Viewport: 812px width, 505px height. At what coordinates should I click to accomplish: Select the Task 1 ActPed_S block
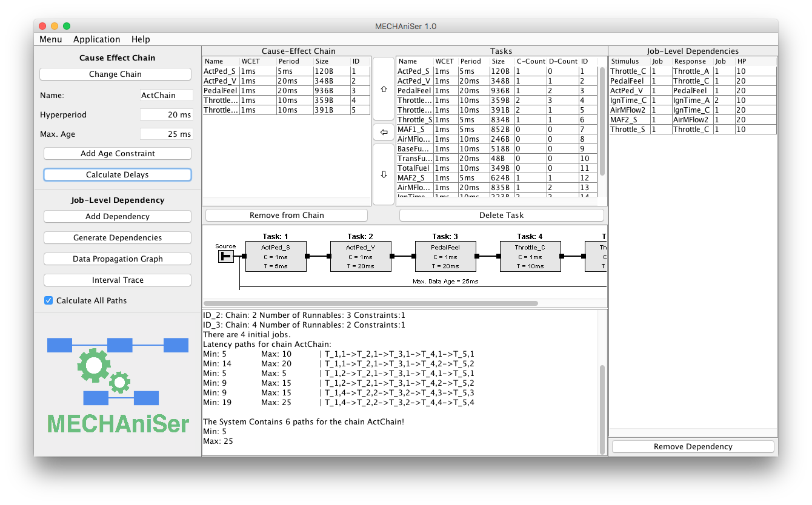pyautogui.click(x=276, y=256)
